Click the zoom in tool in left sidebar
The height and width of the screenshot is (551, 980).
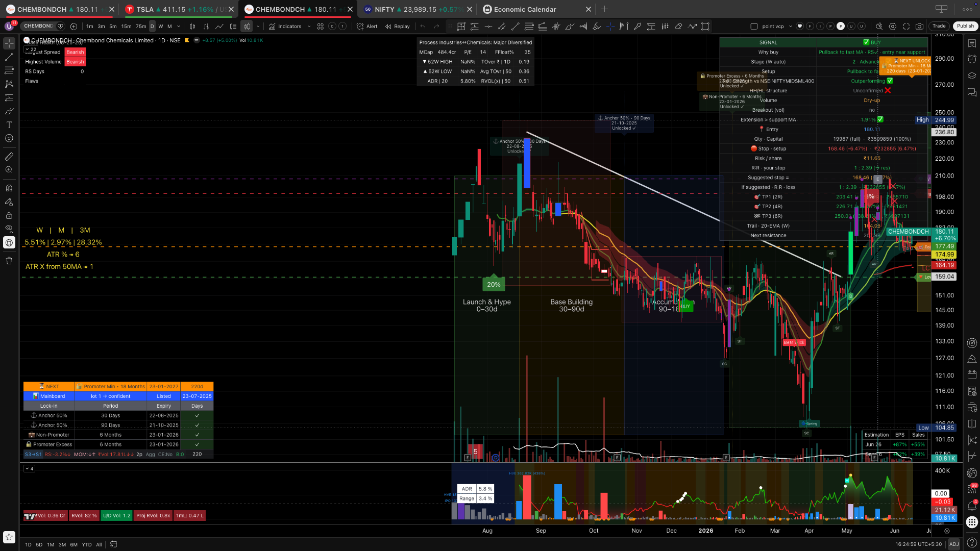tap(9, 170)
